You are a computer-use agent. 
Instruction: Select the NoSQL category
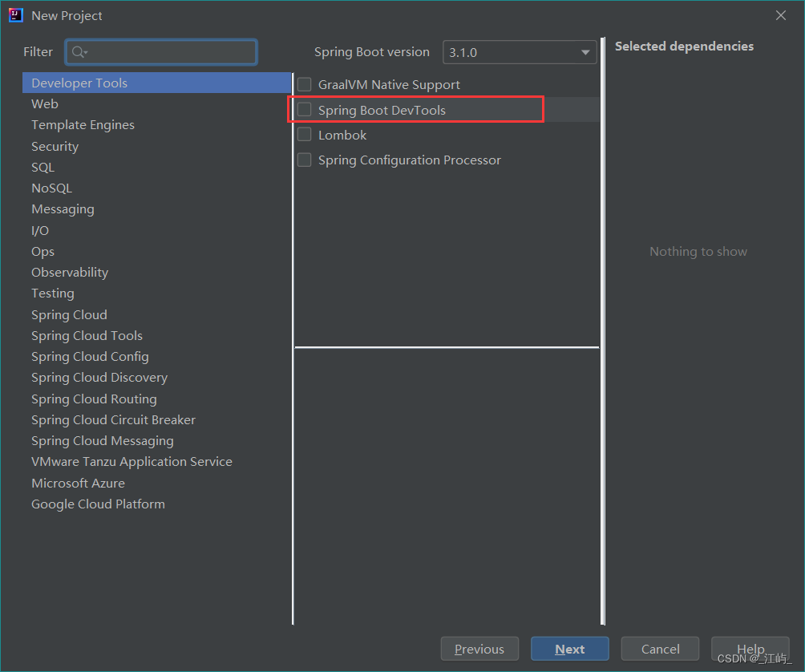point(156,188)
